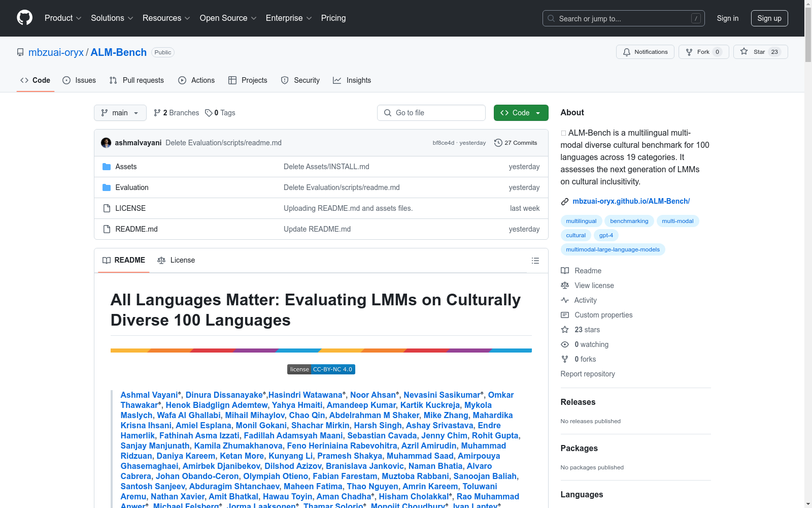Expand the Open Source menu
The image size is (812, 508).
(x=228, y=18)
